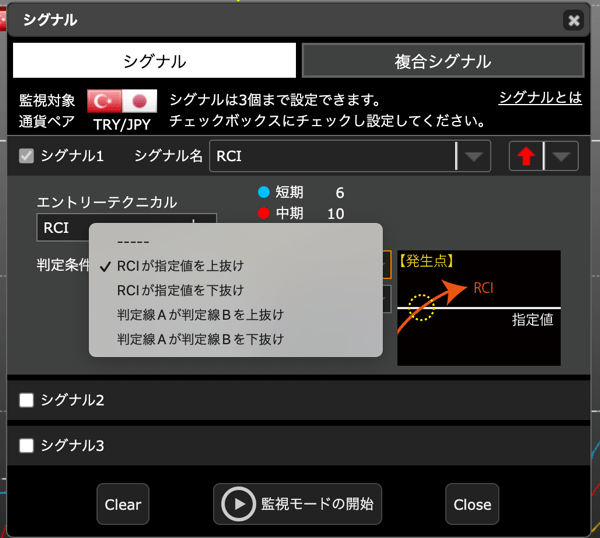Click the 中期 value 10
The image size is (600, 538).
coord(336,214)
